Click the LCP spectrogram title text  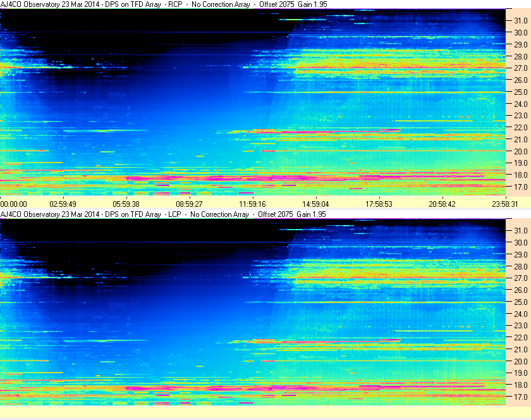(163, 214)
